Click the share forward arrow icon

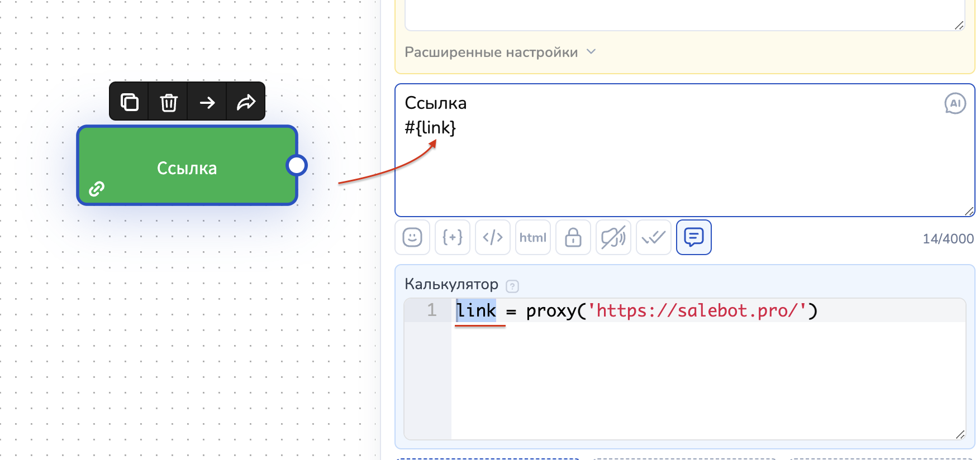pos(246,102)
